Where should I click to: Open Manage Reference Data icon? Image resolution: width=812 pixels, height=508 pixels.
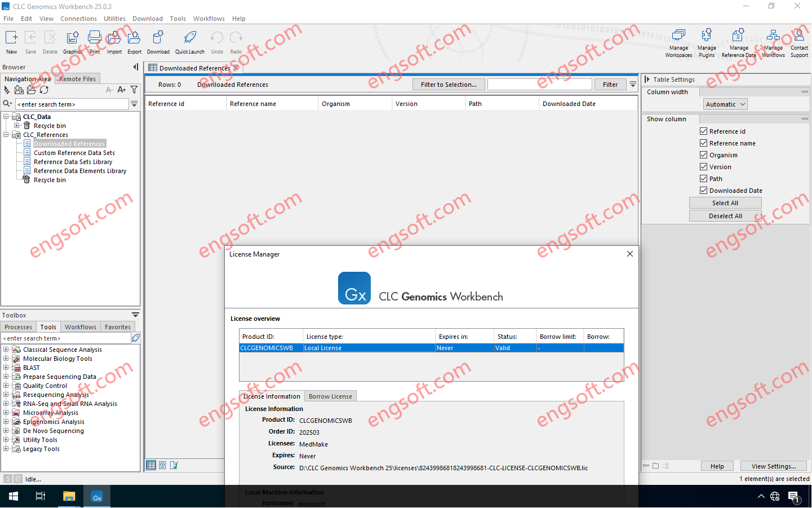738,36
